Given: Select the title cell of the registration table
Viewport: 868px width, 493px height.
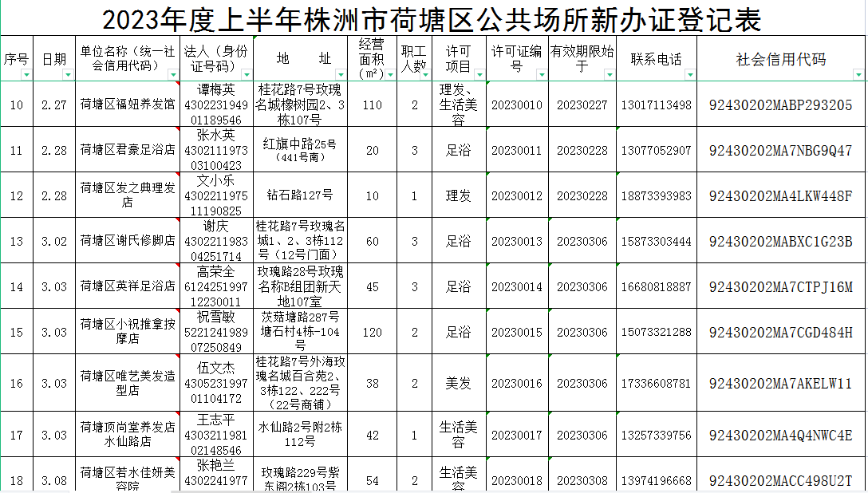Looking at the screenshot, I should 432,18.
